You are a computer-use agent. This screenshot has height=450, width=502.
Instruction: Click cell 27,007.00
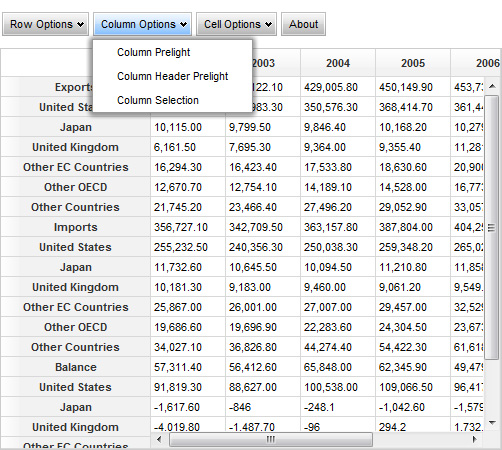[338, 307]
